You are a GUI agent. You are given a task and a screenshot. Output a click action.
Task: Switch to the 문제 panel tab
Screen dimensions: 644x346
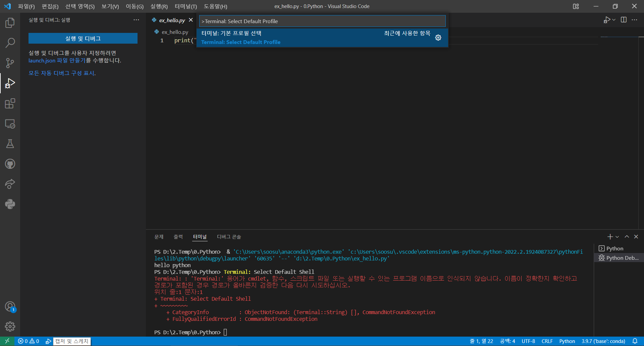[x=159, y=237]
